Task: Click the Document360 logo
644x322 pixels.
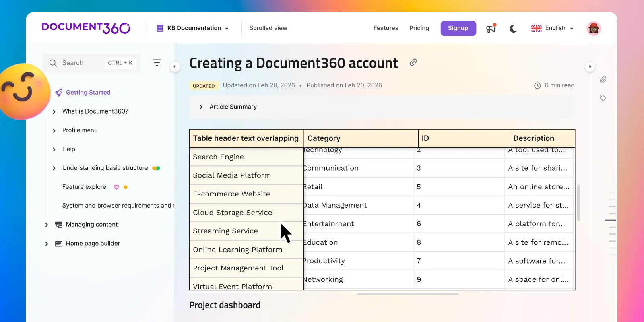Action: coord(86,28)
